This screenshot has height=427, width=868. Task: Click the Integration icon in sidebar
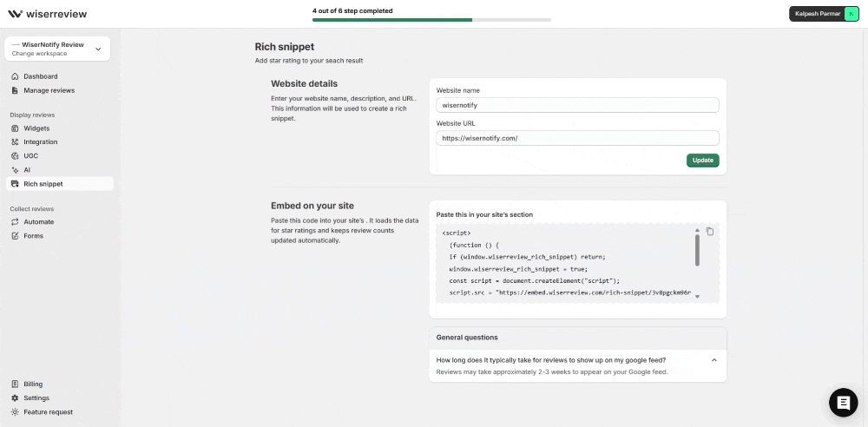coord(15,142)
